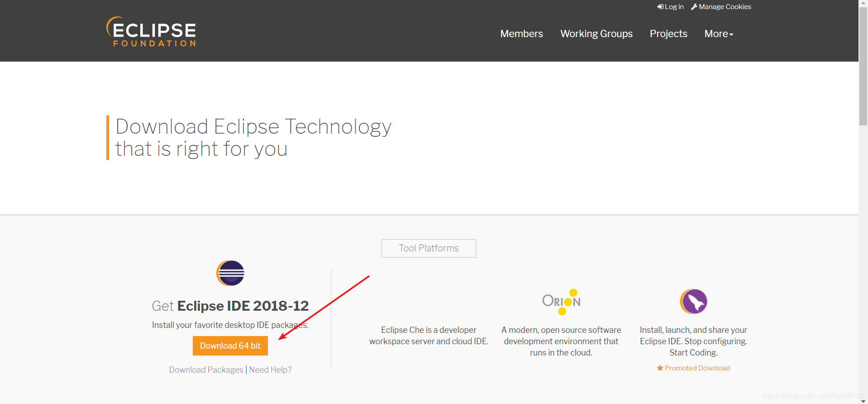The height and width of the screenshot is (404, 868).
Task: Click the vertical scrollbar thumb
Action: 863,66
